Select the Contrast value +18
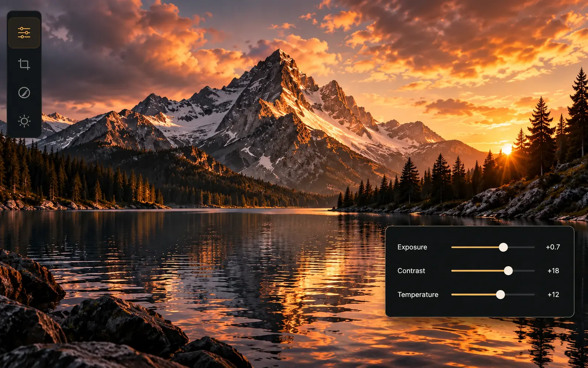 553,271
